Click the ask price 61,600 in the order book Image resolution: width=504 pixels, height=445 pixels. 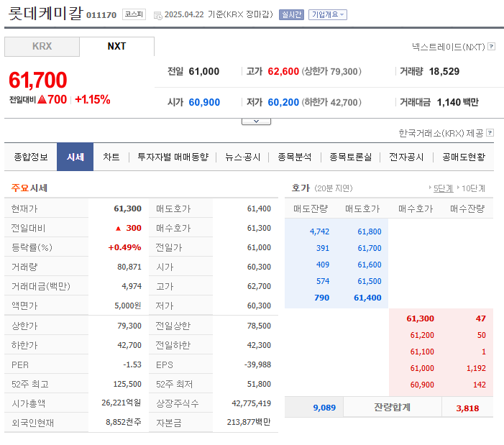coord(370,265)
